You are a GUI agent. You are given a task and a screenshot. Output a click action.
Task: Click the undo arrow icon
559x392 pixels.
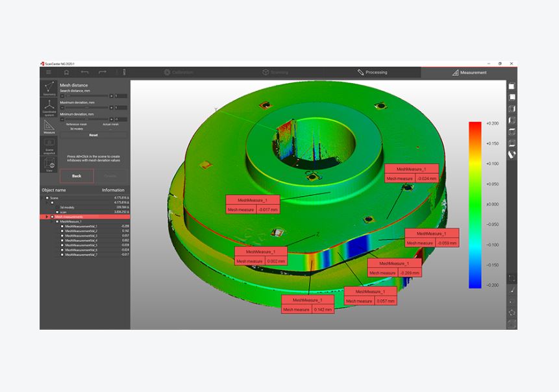(84, 72)
